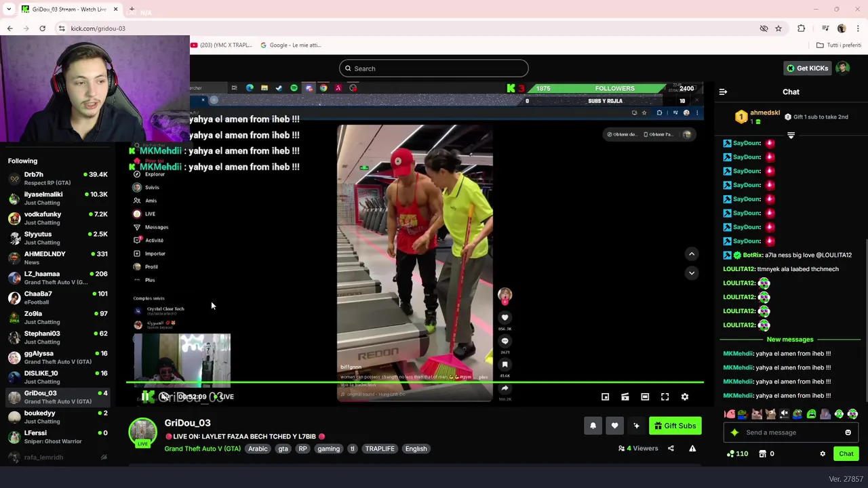Open Drb7h channel in Following list
This screenshot has width=868, height=488.
coord(58,178)
